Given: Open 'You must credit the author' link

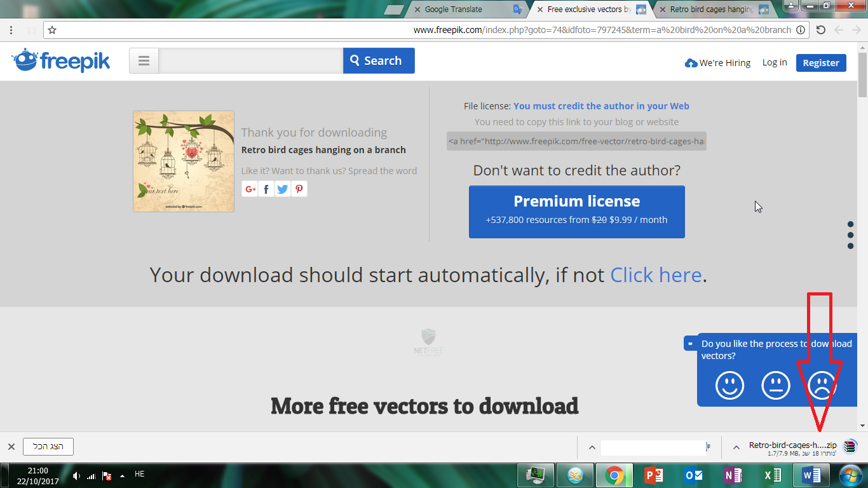Looking at the screenshot, I should point(601,106).
